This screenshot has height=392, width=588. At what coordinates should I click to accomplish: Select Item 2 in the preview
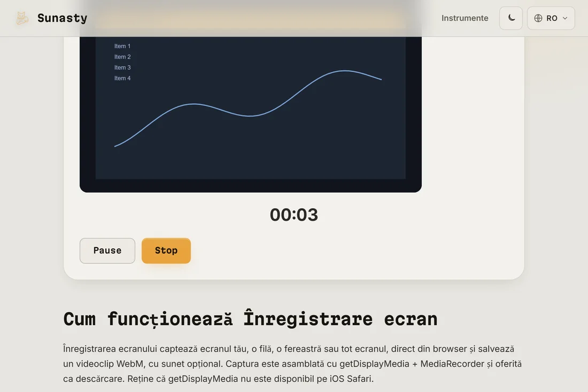pos(122,57)
